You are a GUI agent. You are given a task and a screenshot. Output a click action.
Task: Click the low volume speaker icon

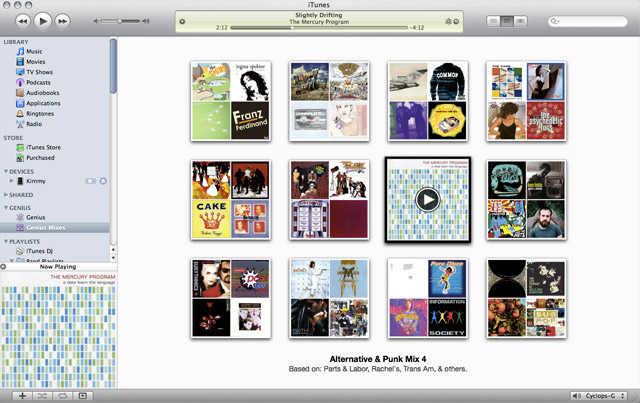click(x=96, y=21)
